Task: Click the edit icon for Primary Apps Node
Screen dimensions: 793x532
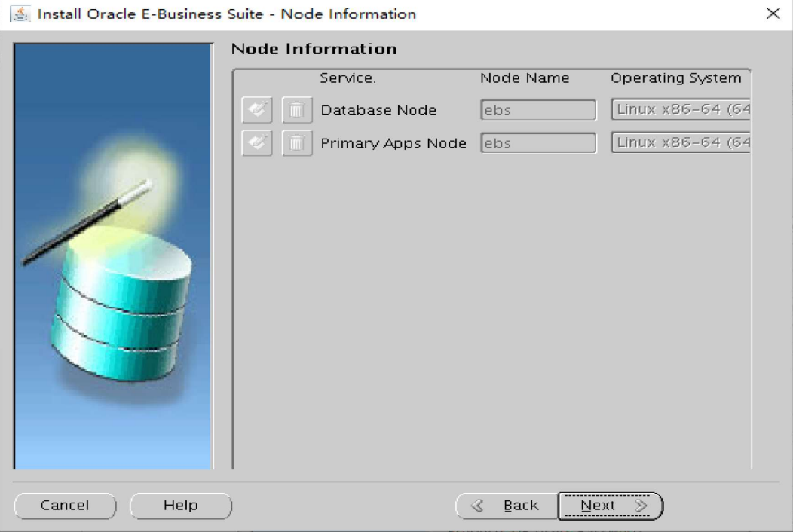Action: pos(257,143)
